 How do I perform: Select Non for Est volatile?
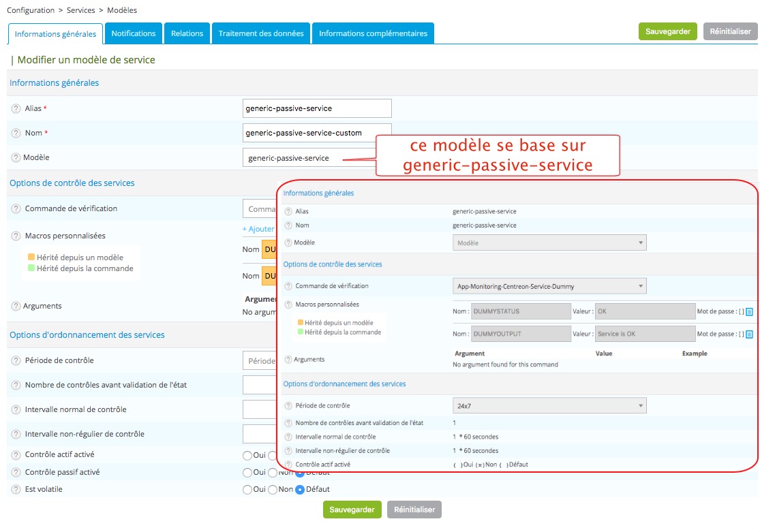point(273,489)
